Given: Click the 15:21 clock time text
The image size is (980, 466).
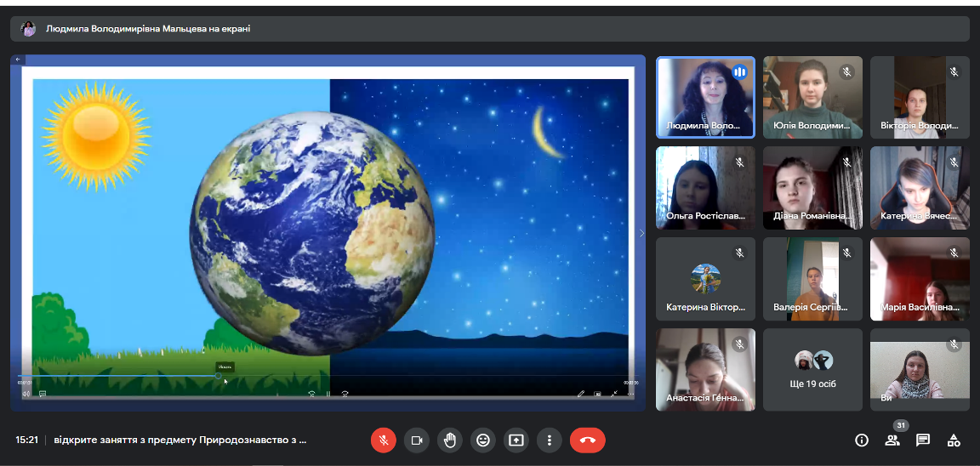Looking at the screenshot, I should tap(27, 440).
